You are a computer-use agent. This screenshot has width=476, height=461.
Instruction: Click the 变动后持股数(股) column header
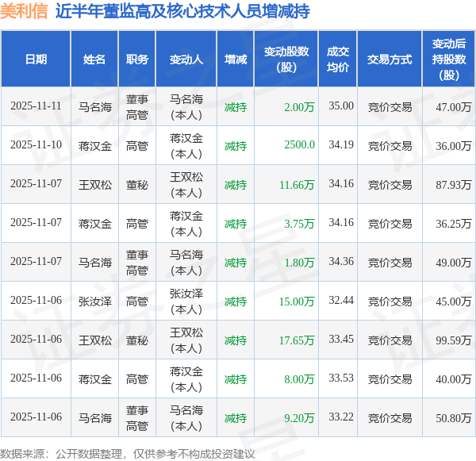(449, 60)
